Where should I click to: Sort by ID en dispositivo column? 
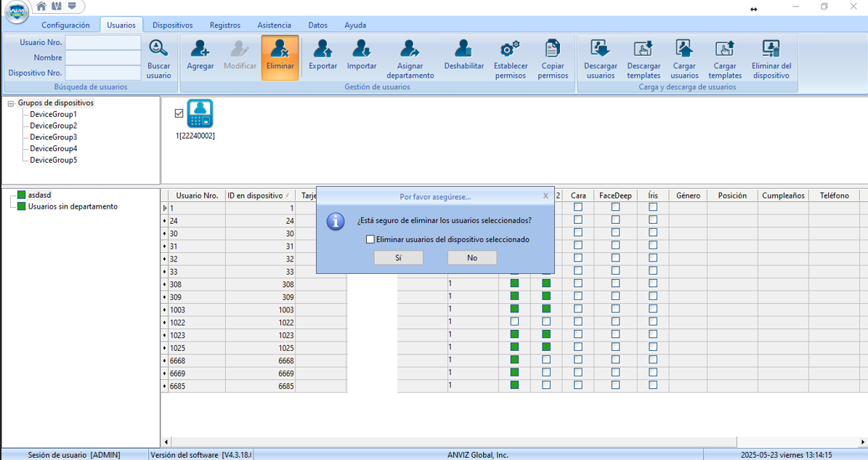(260, 196)
